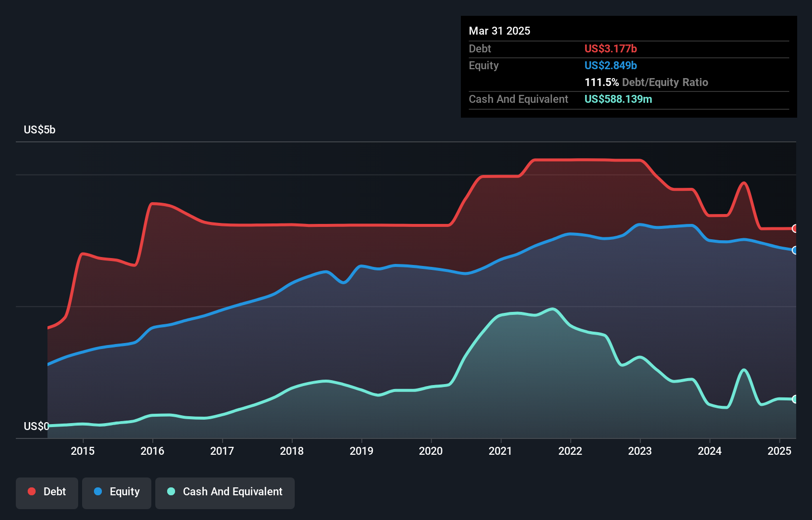Click the US$3.177b debt value
Screen dimensions: 812x520
click(611, 48)
